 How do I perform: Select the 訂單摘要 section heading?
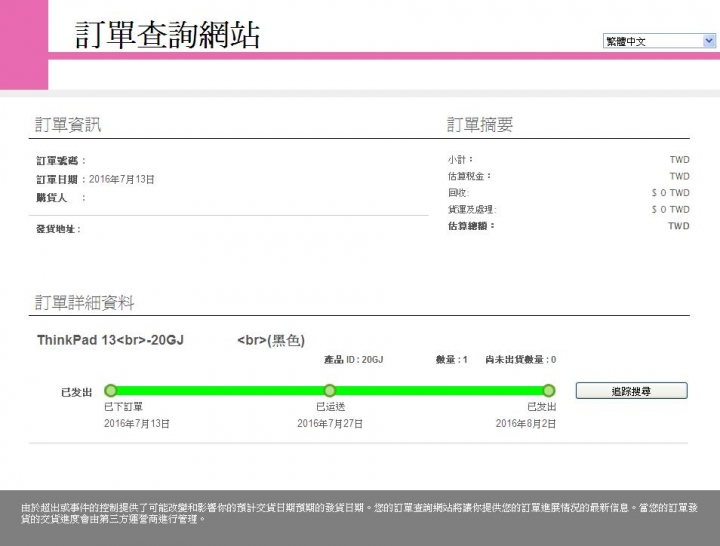[x=480, y=124]
